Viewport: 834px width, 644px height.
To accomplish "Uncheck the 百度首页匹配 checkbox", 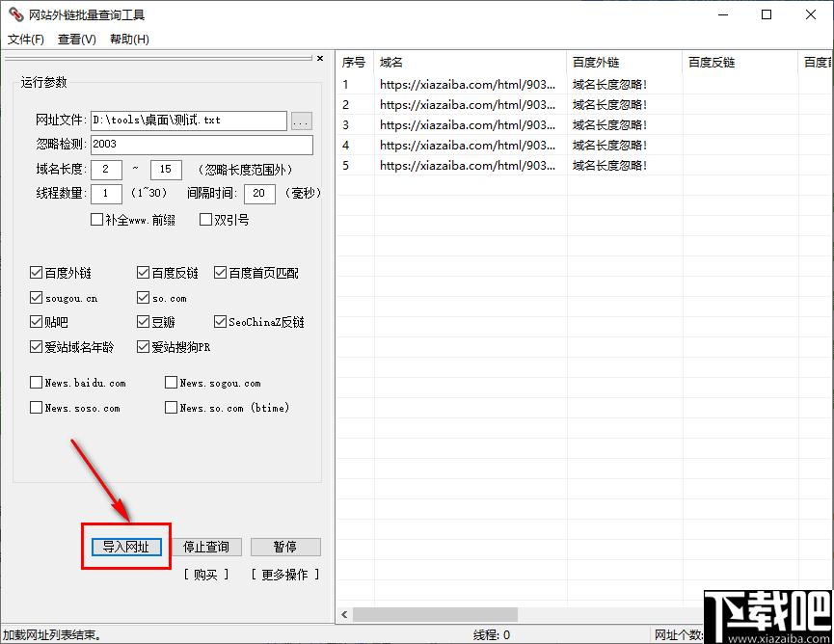I will 220,272.
